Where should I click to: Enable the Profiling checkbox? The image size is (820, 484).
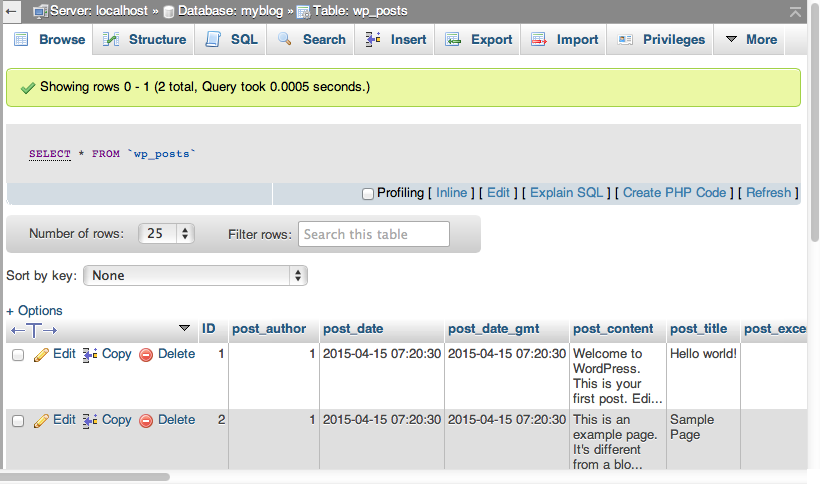point(368,193)
